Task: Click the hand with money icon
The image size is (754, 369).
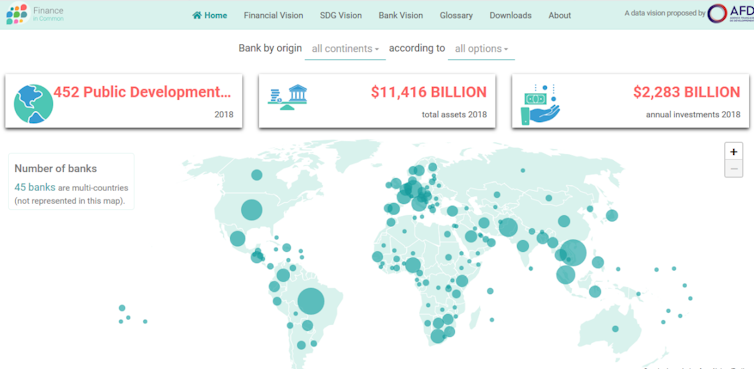Action: tap(540, 104)
